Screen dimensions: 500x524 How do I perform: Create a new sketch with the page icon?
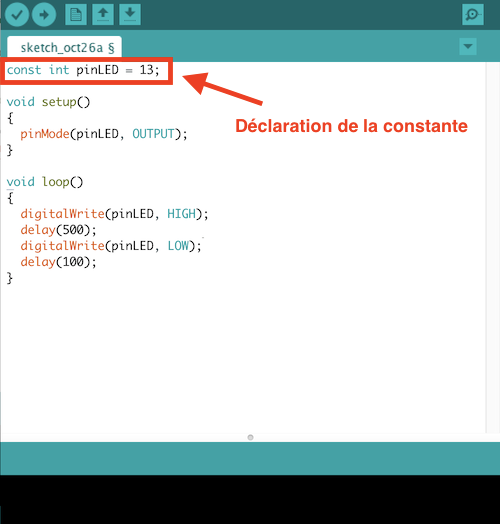(x=76, y=14)
